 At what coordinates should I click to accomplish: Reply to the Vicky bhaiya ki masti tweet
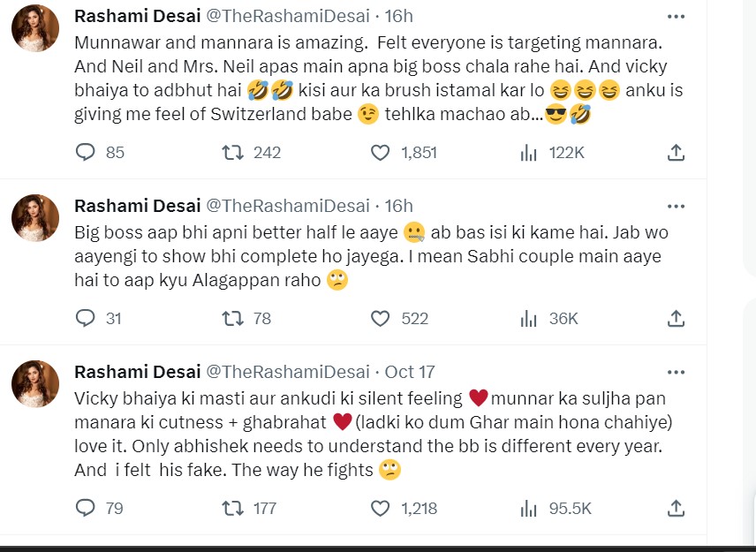(86, 508)
